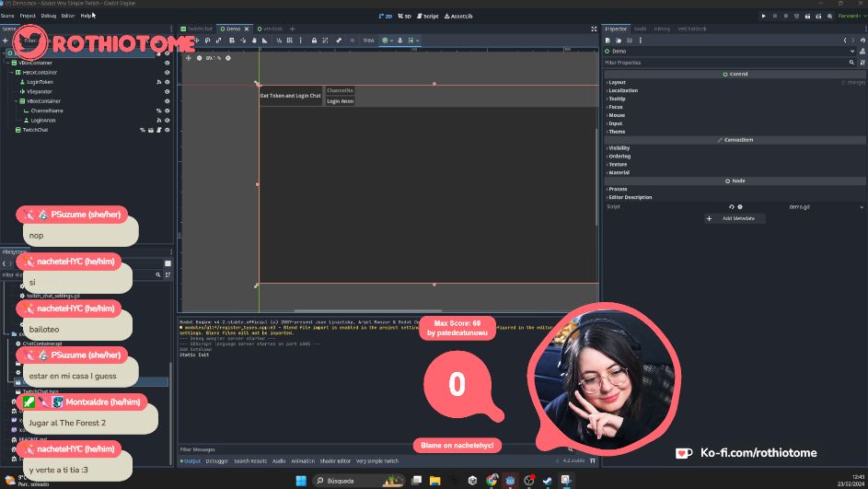Load resource icon in Inspector toolbar
This screenshot has width=868, height=489.
[x=619, y=41]
